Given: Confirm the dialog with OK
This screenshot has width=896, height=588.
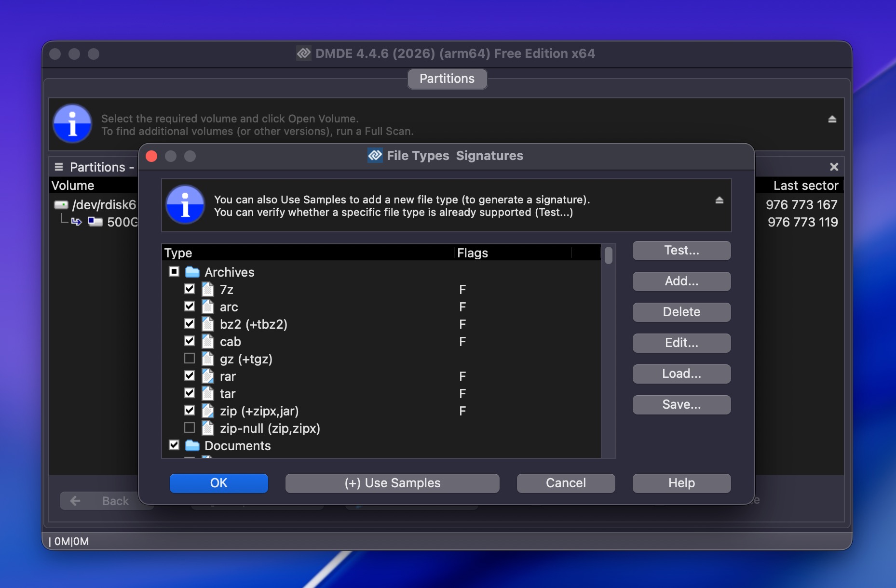Looking at the screenshot, I should [218, 483].
